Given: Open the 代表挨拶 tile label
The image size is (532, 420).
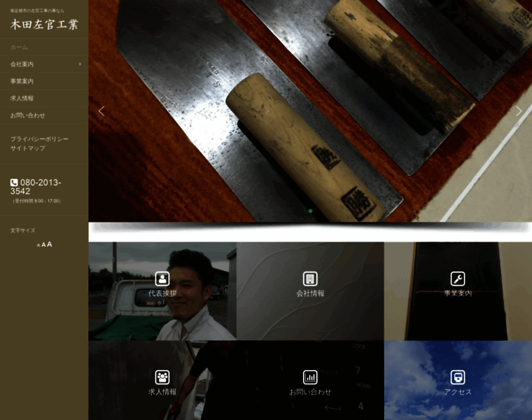Looking at the screenshot, I should tap(162, 293).
